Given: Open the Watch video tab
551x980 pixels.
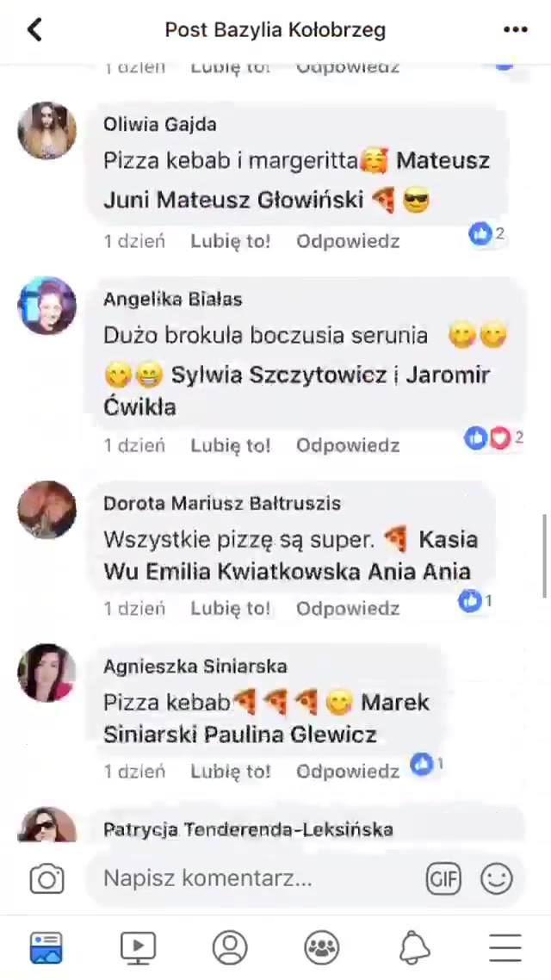Looking at the screenshot, I should (x=138, y=947).
